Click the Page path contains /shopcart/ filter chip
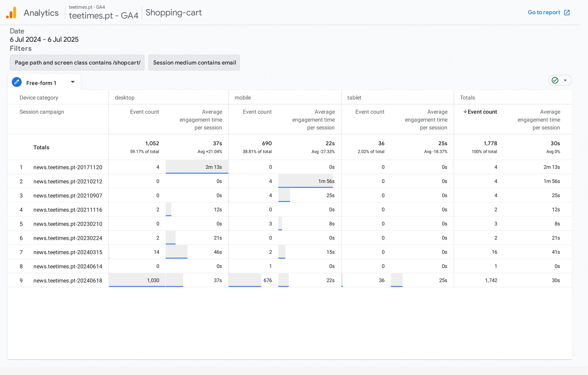The image size is (588, 375). click(77, 63)
